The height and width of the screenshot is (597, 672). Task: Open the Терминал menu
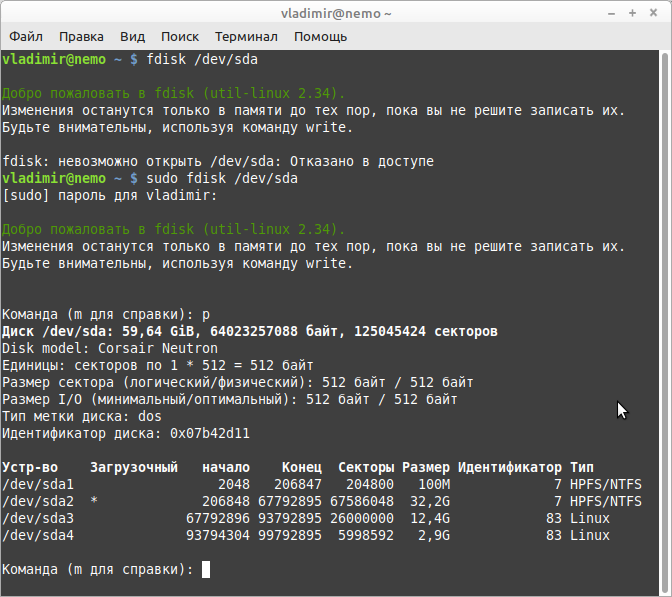tap(246, 37)
